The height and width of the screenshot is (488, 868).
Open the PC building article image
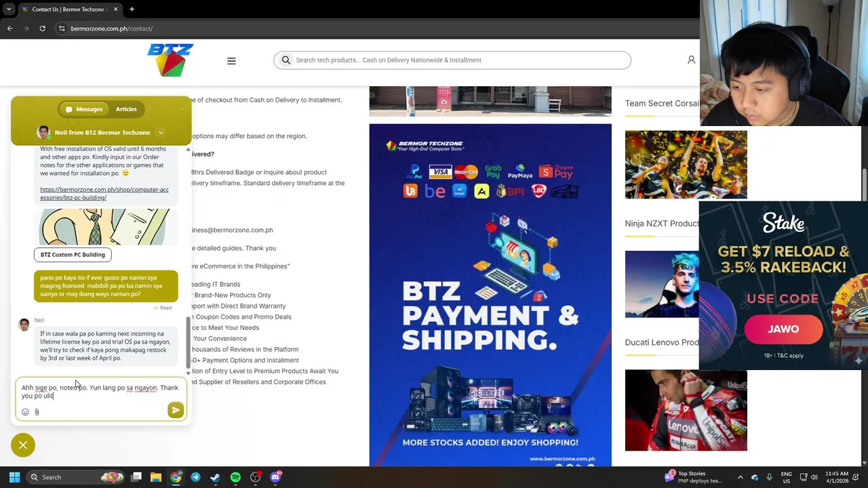click(104, 226)
